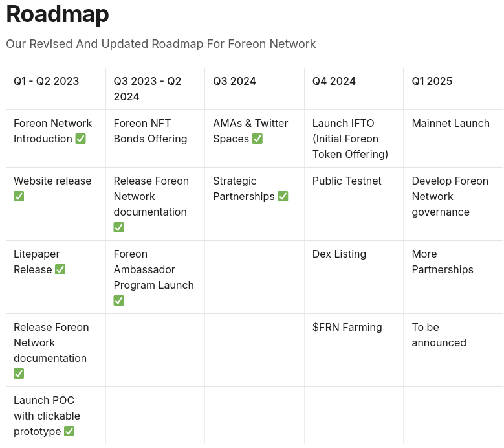The height and width of the screenshot is (448, 504).
Task: Click checkmark next to Litepaper Release
Action: [60, 269]
